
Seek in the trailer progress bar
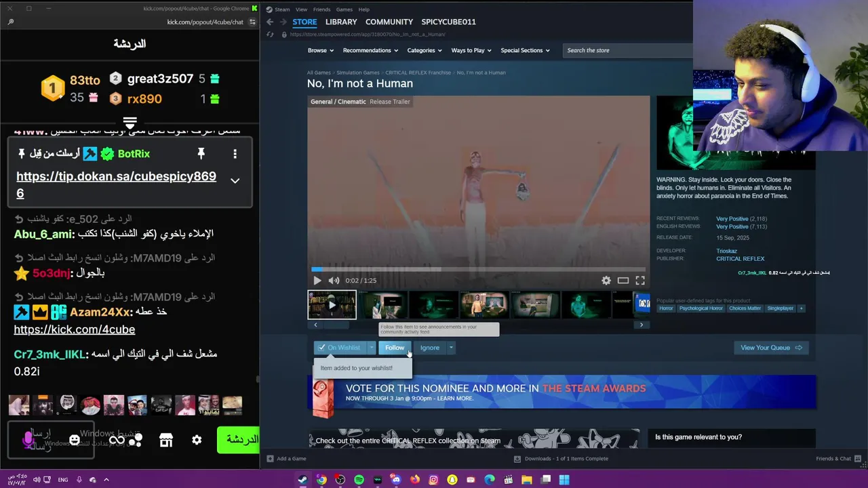click(x=478, y=269)
